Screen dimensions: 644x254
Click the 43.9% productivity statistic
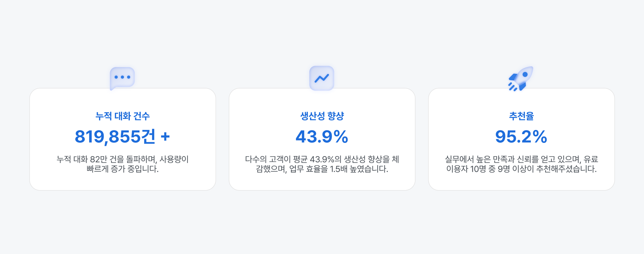[322, 137]
